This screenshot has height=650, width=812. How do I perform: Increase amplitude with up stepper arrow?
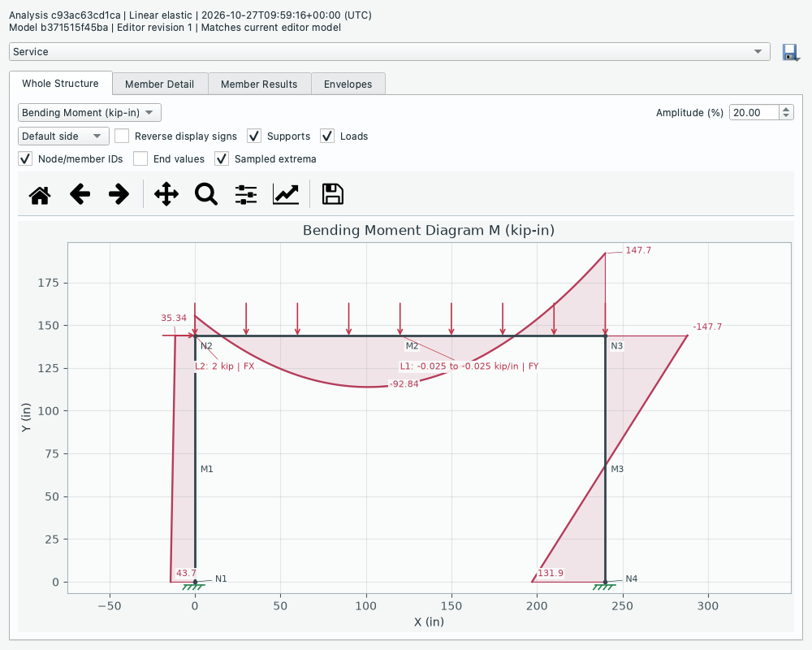786,109
